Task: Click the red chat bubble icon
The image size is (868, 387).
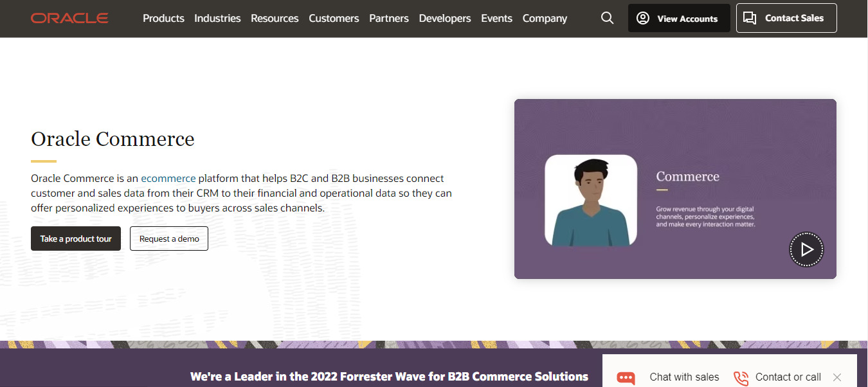Action: click(x=626, y=377)
